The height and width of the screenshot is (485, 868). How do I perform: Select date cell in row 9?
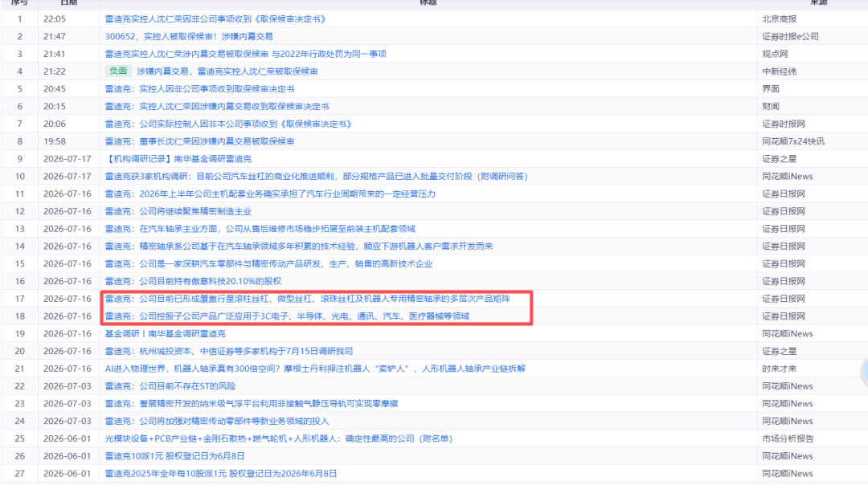[67, 159]
